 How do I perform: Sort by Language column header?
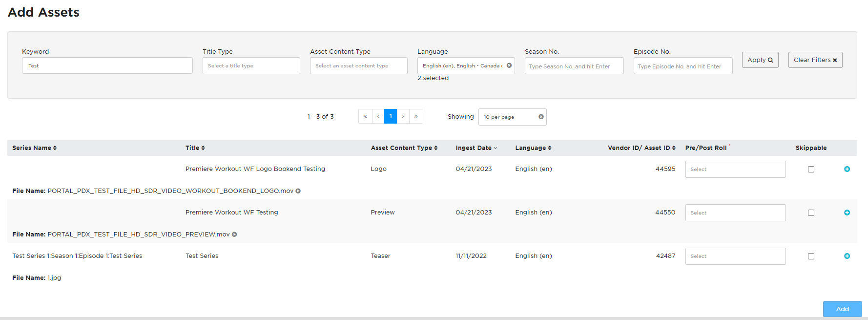(533, 148)
